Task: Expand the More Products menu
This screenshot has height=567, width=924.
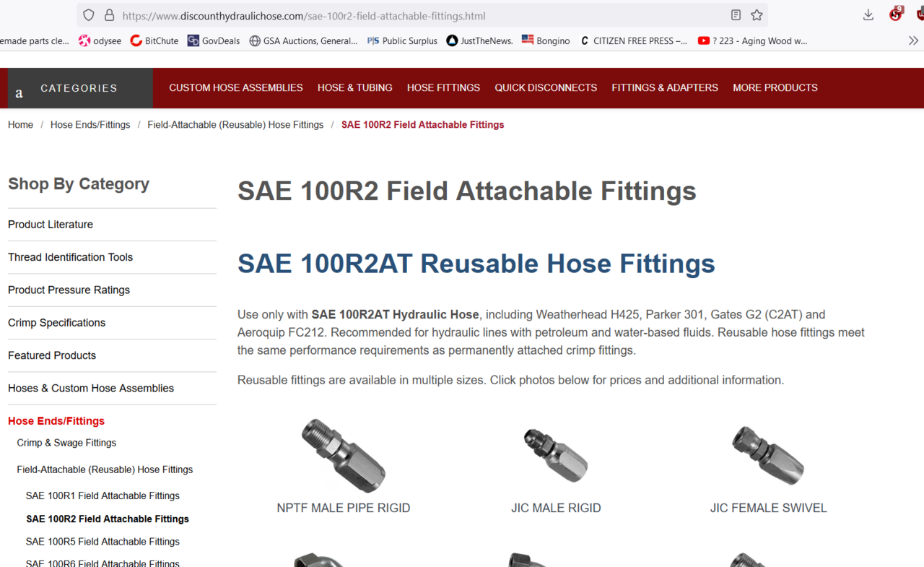Action: (775, 88)
